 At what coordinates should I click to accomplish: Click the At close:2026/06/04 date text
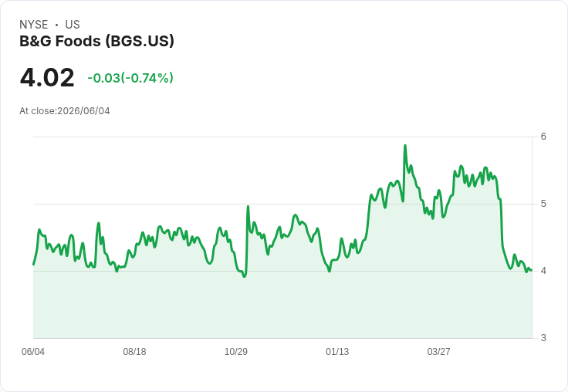tap(65, 111)
